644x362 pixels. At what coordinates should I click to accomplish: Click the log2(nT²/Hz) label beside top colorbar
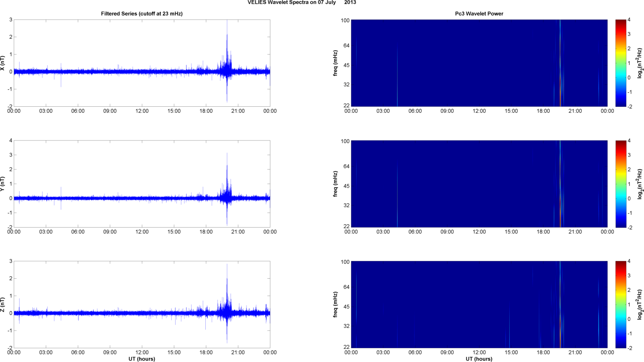(640, 63)
